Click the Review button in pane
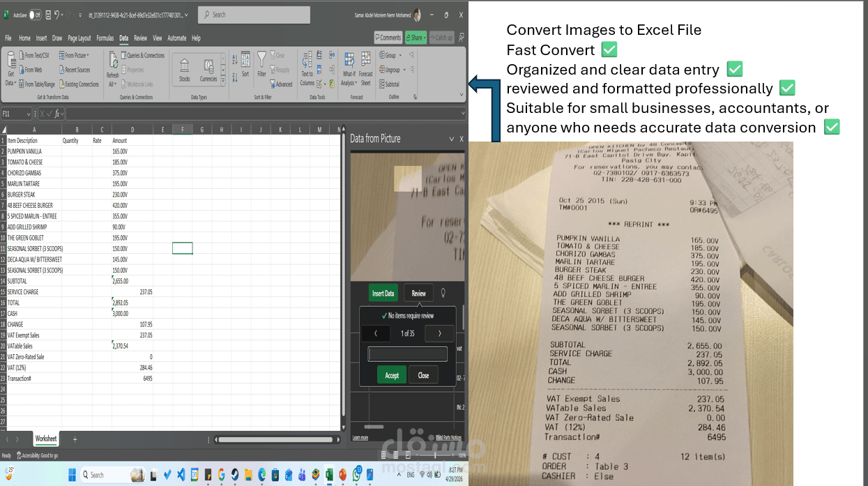Image resolution: width=868 pixels, height=486 pixels. [x=418, y=294]
